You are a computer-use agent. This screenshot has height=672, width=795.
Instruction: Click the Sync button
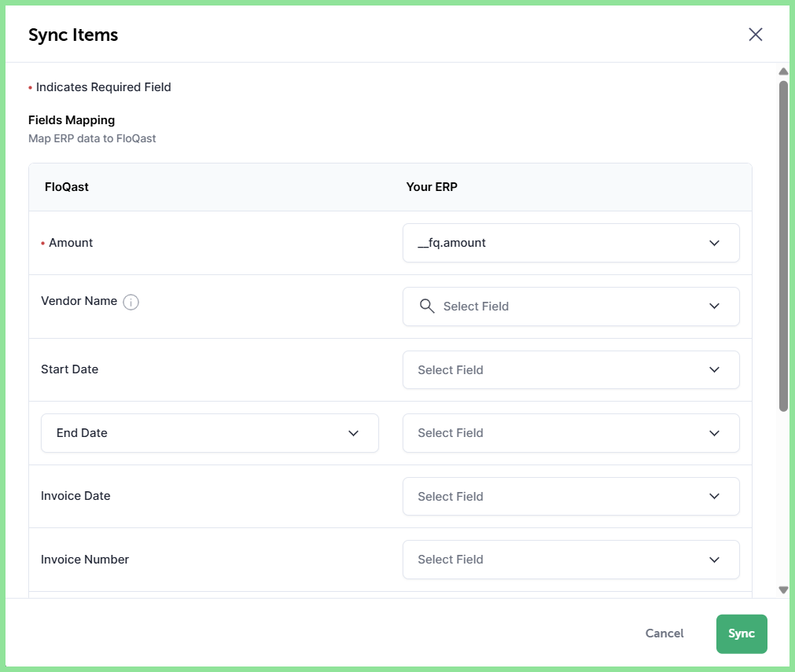(x=742, y=633)
